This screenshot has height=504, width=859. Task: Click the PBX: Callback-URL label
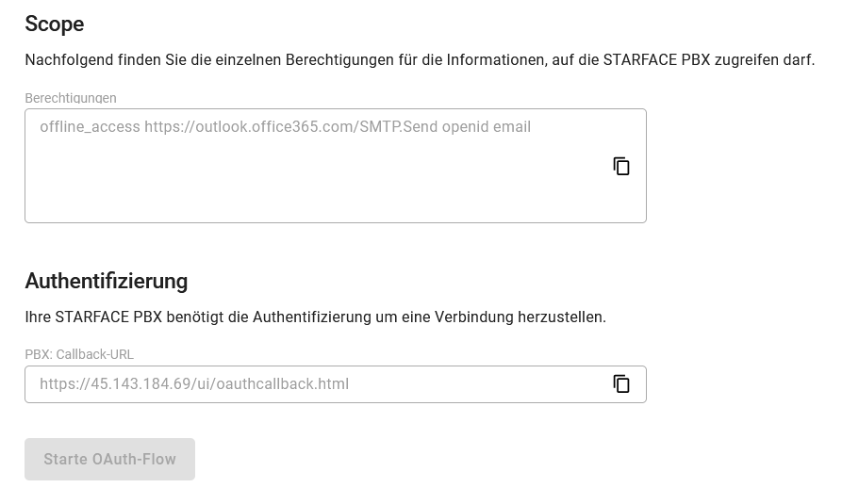point(79,354)
